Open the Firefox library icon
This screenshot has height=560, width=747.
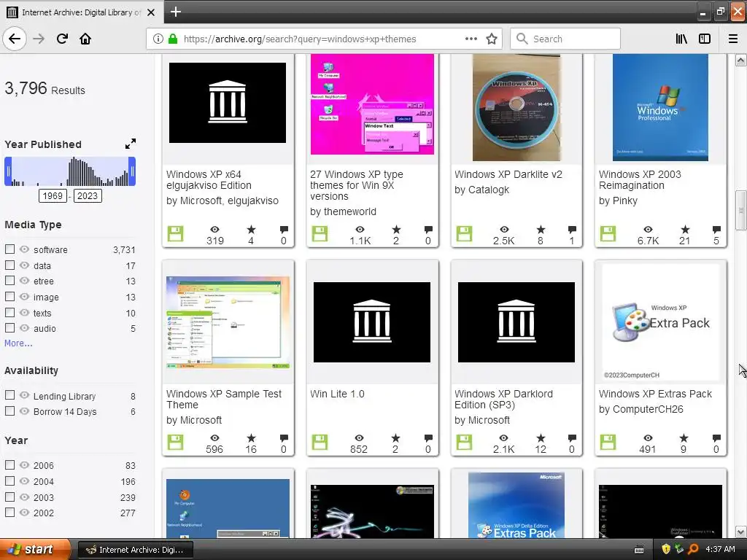tap(681, 39)
